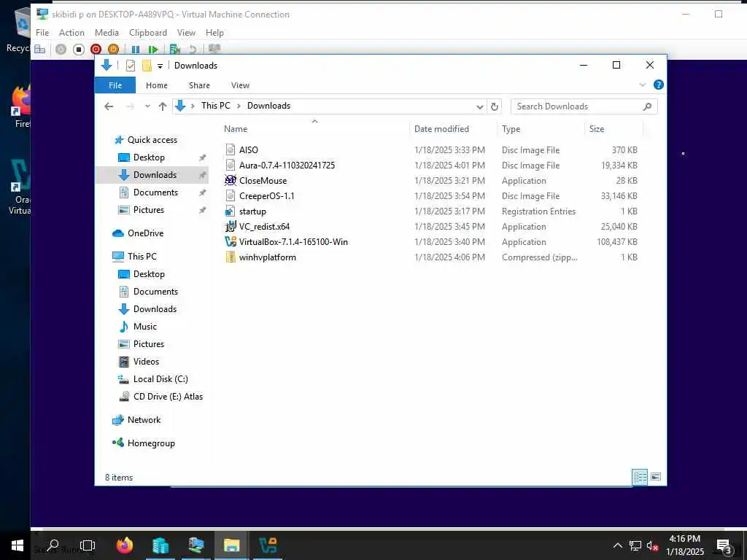Click the red Shut Down VM icon
This screenshot has width=747, height=560.
(x=96, y=49)
